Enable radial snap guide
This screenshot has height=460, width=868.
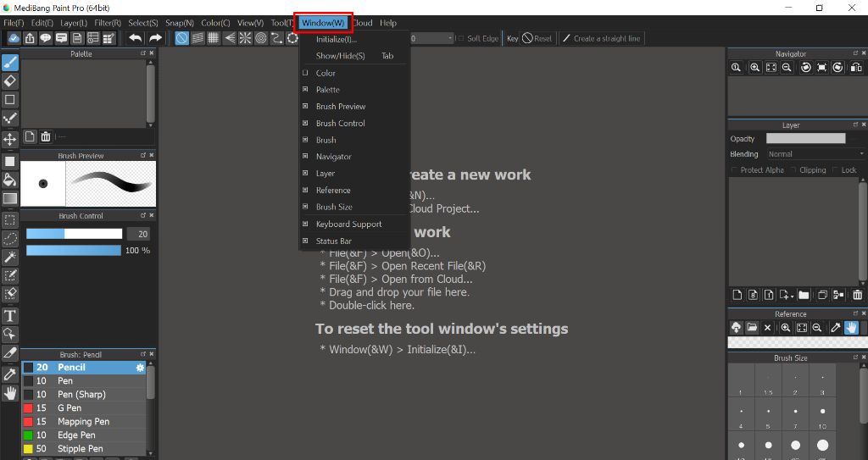(245, 38)
